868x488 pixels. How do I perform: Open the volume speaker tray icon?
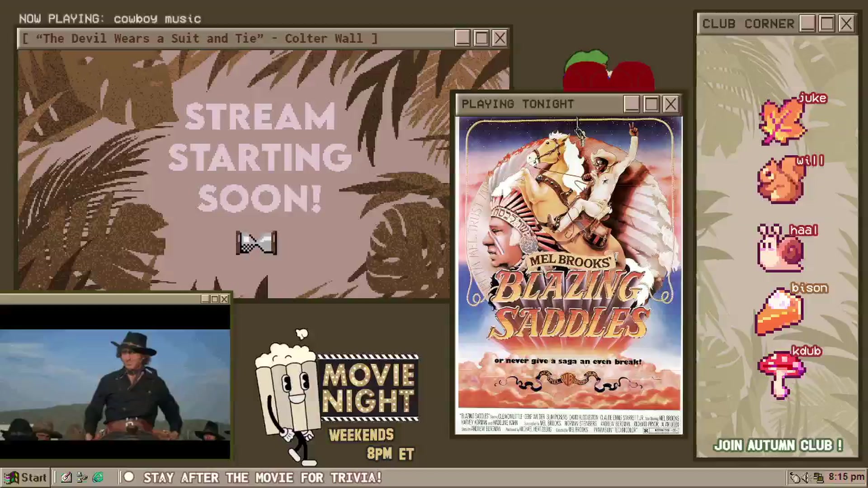(806, 478)
